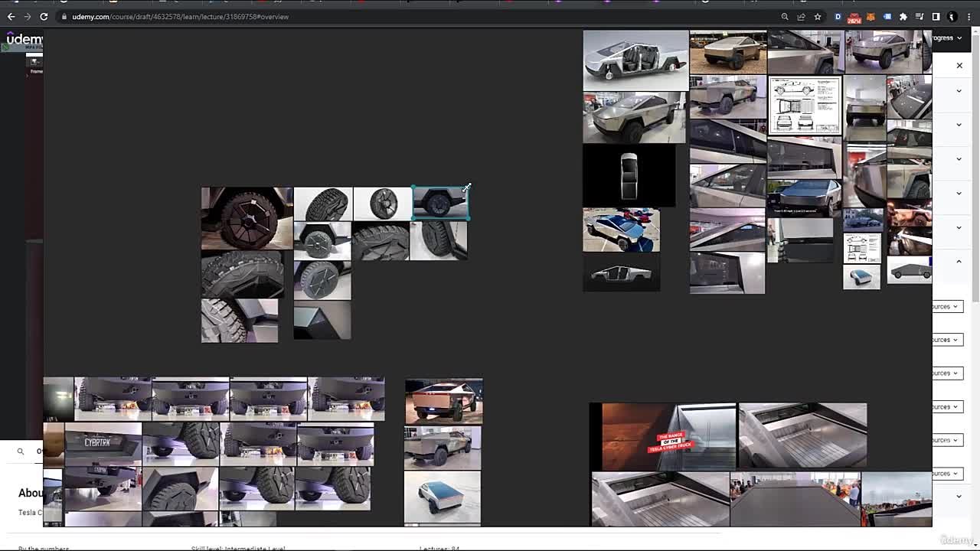The height and width of the screenshot is (551, 980).
Task: Close the course content sidebar with the X
Action: click(x=959, y=65)
